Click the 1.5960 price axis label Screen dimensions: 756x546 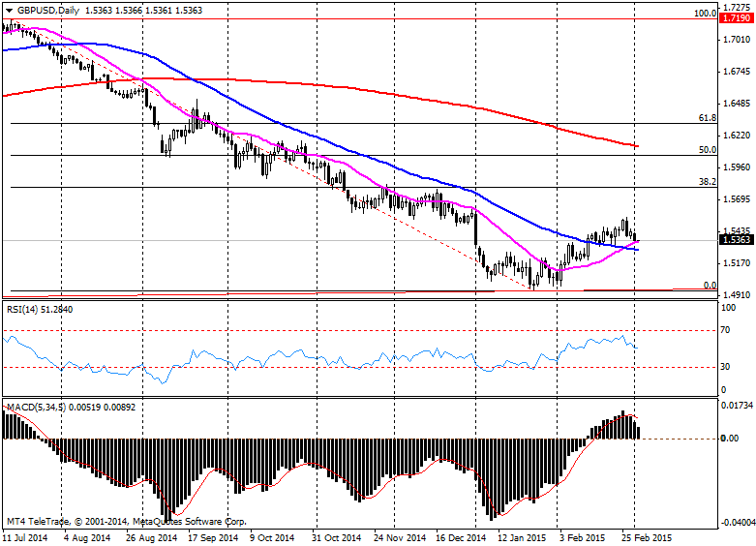[x=736, y=167]
